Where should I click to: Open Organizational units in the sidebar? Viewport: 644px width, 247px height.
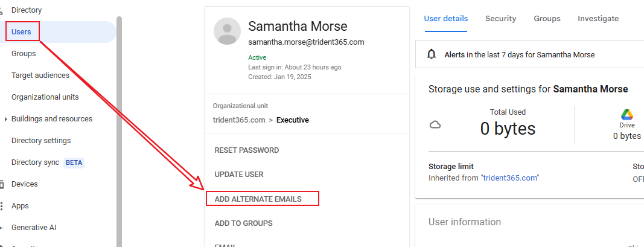45,97
